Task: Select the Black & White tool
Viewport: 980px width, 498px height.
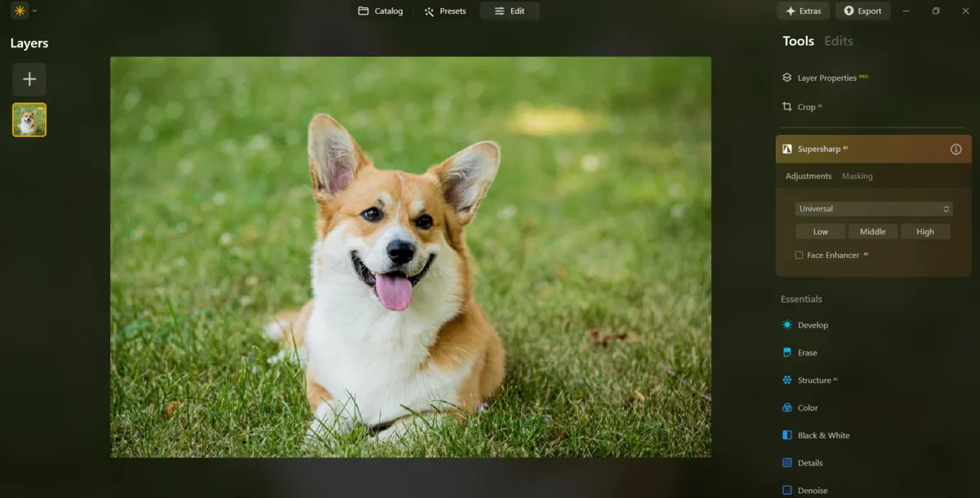Action: [x=823, y=435]
